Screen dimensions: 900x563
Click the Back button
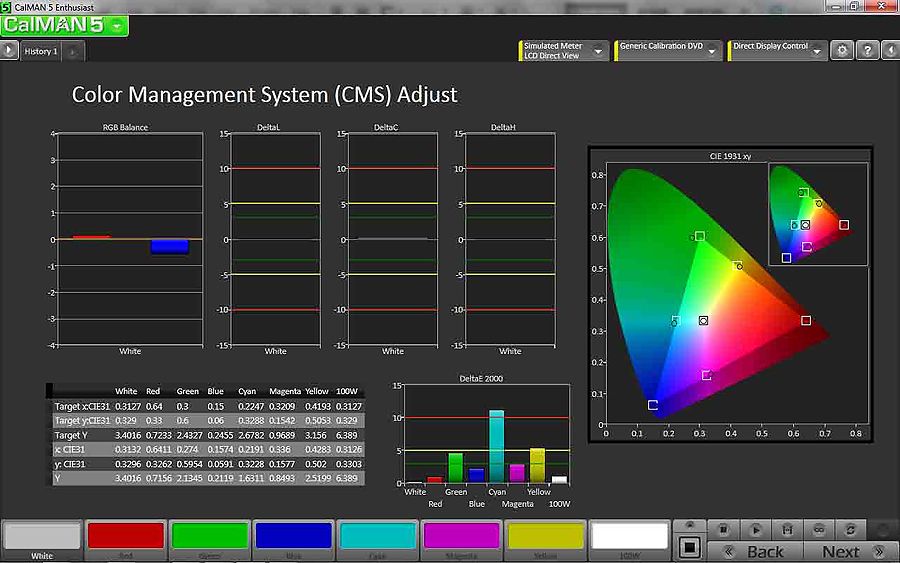[757, 551]
